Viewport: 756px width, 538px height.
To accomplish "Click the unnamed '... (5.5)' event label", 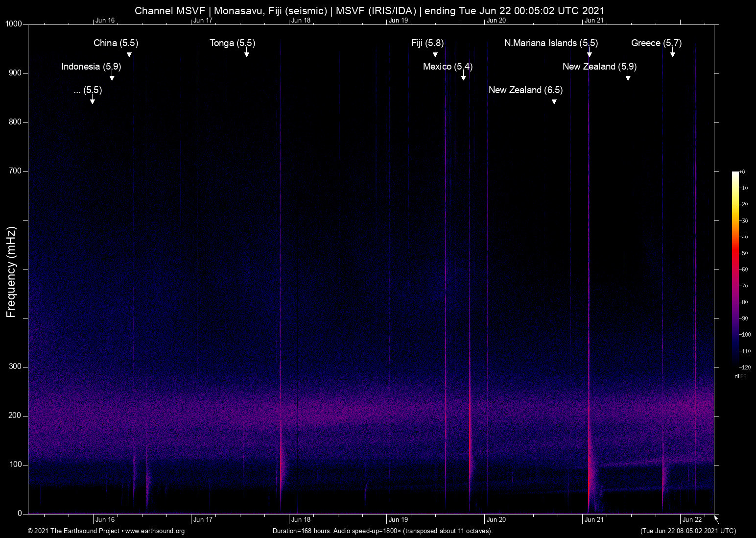I will [88, 90].
